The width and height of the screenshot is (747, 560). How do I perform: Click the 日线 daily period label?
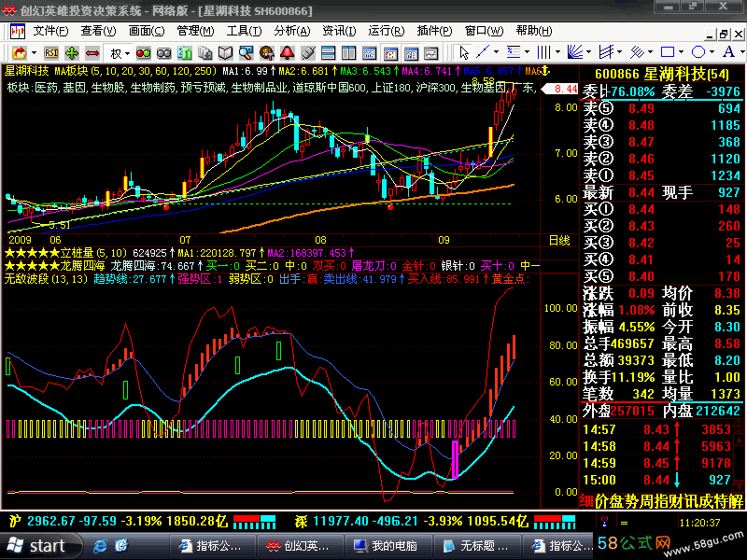[x=559, y=240]
